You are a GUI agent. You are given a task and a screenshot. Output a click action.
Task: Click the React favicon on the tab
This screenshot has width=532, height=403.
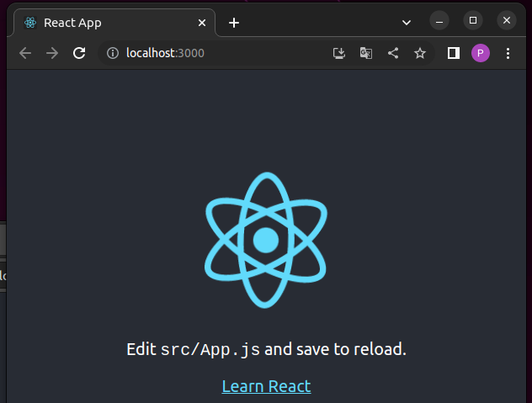click(30, 23)
